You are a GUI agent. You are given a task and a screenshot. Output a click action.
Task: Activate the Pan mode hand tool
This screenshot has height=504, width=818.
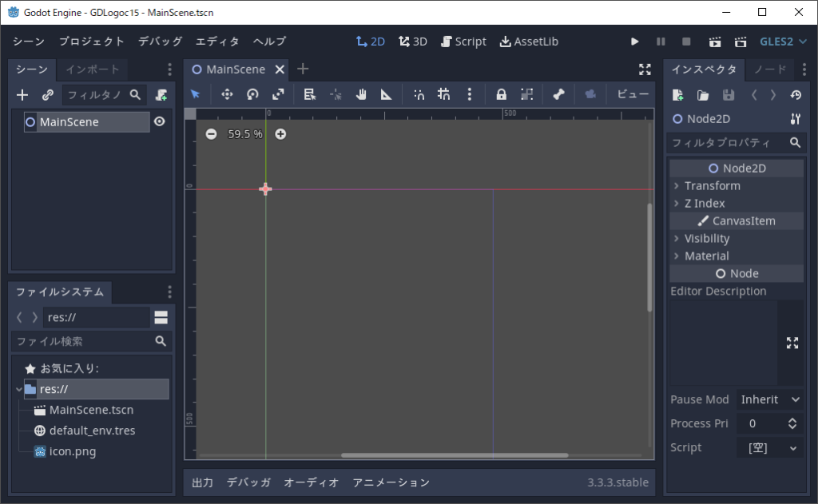coord(361,94)
